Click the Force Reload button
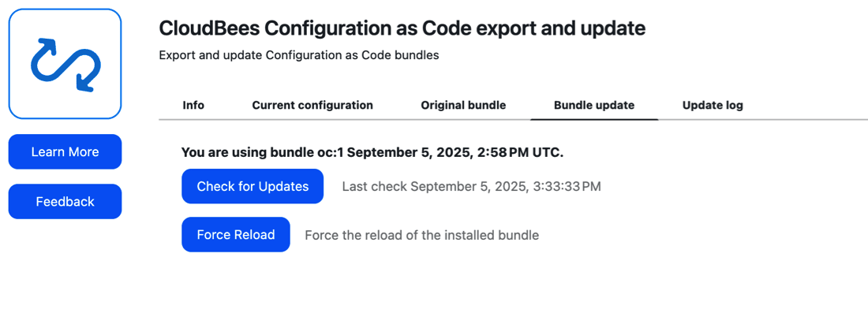The image size is (868, 328). tap(236, 234)
